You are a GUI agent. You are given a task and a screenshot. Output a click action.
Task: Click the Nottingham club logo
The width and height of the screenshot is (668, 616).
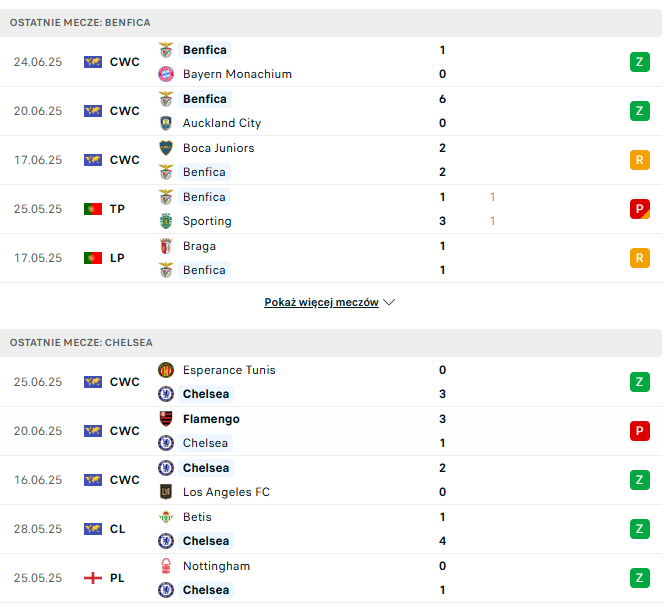coord(166,566)
